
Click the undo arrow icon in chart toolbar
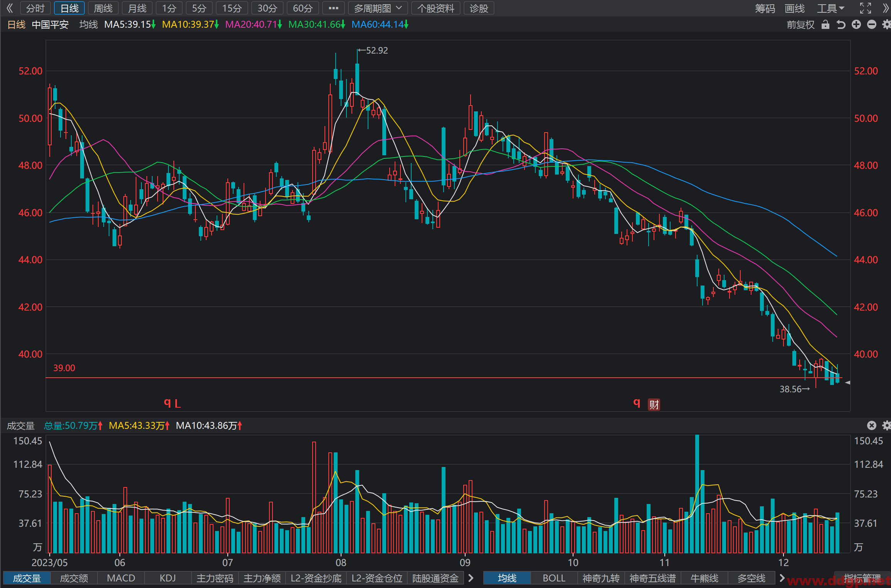click(x=841, y=25)
